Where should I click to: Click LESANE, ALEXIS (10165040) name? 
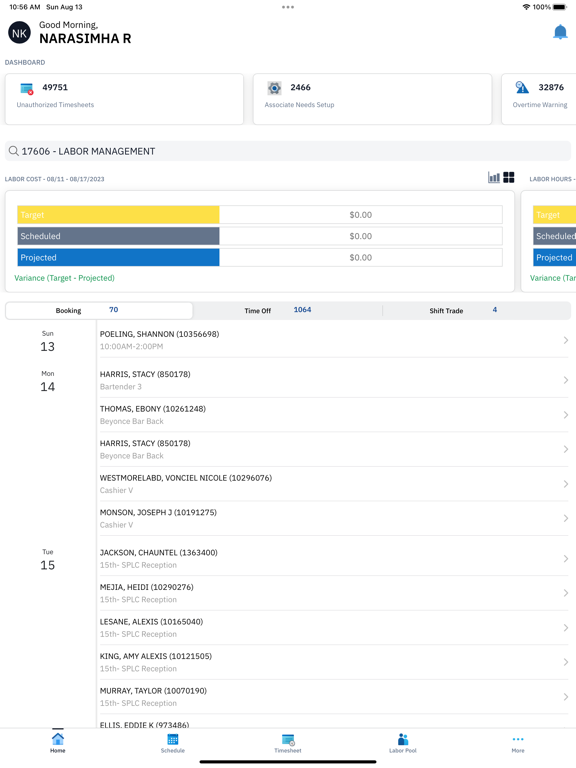click(x=151, y=622)
